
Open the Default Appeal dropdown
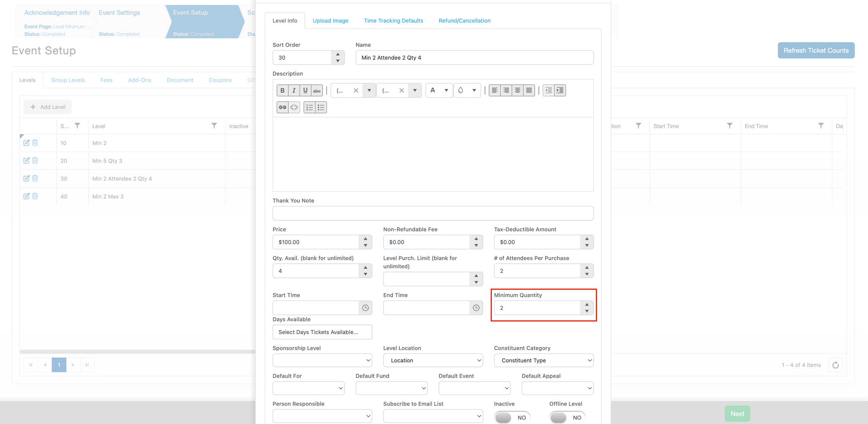pyautogui.click(x=558, y=388)
